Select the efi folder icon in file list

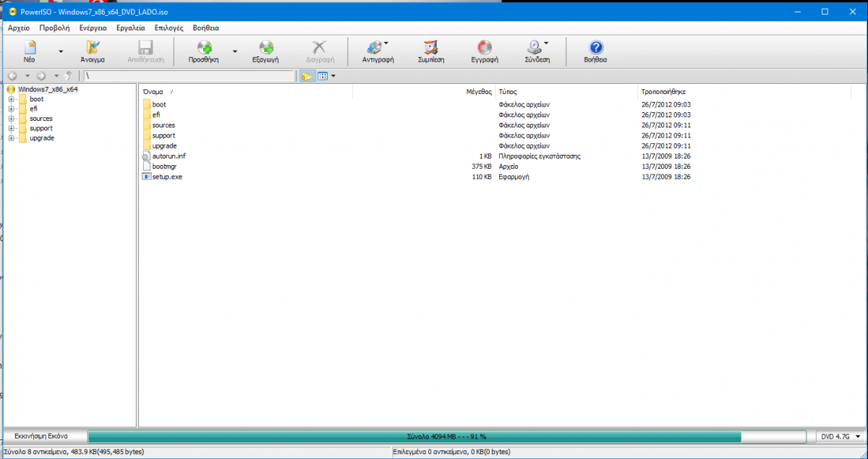point(147,115)
